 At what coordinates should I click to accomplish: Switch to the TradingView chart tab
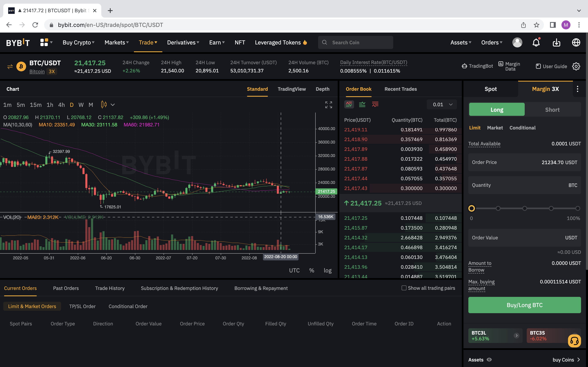tap(292, 89)
